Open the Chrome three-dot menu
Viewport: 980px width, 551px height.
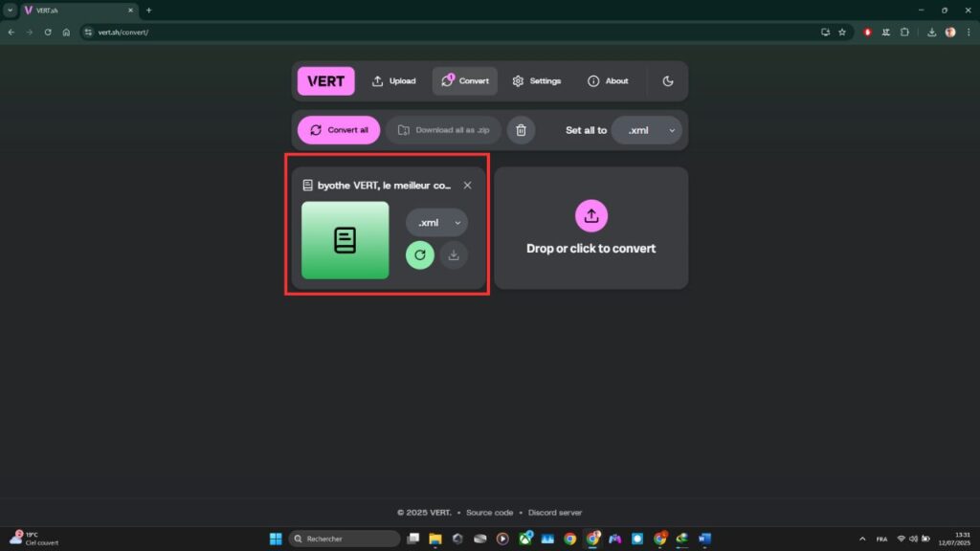click(969, 33)
